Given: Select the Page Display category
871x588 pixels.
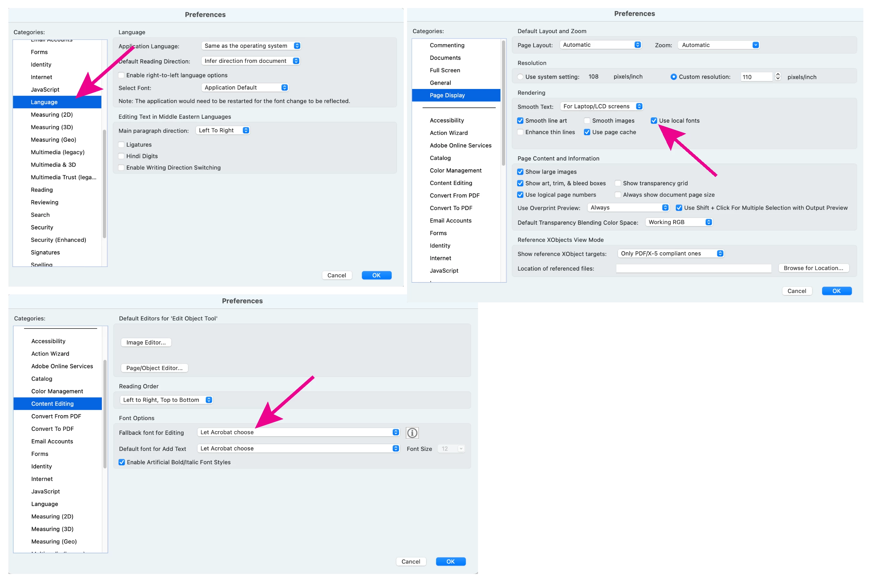Looking at the screenshot, I should point(447,95).
